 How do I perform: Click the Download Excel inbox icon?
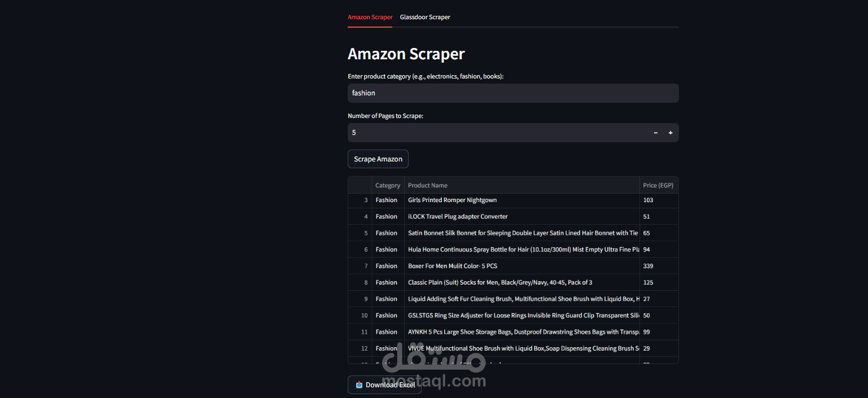[x=359, y=384]
